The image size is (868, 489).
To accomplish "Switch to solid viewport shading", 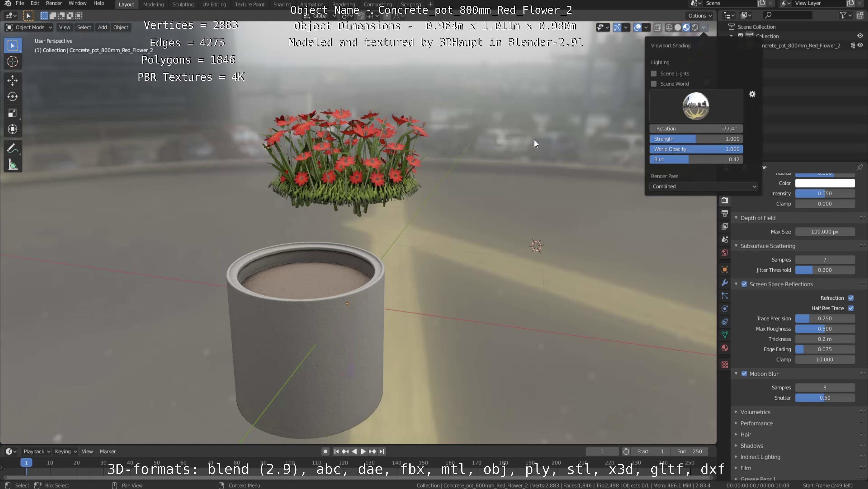I will point(678,27).
